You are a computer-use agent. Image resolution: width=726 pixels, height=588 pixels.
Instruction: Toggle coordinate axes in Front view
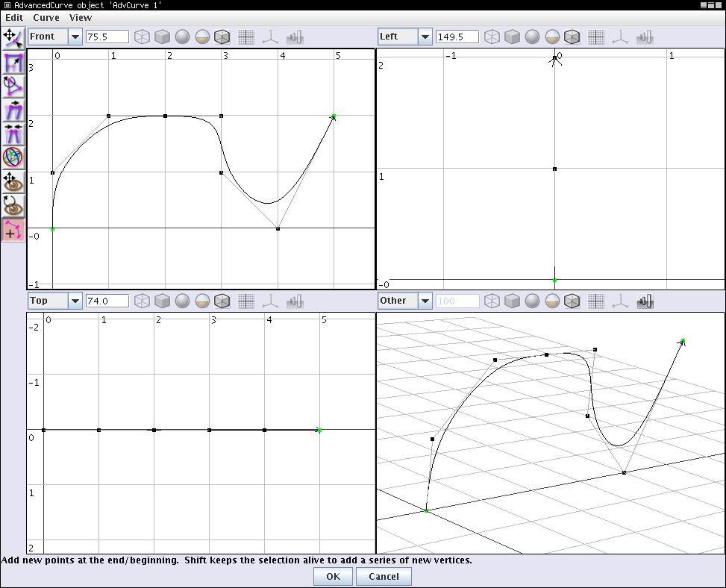[270, 37]
